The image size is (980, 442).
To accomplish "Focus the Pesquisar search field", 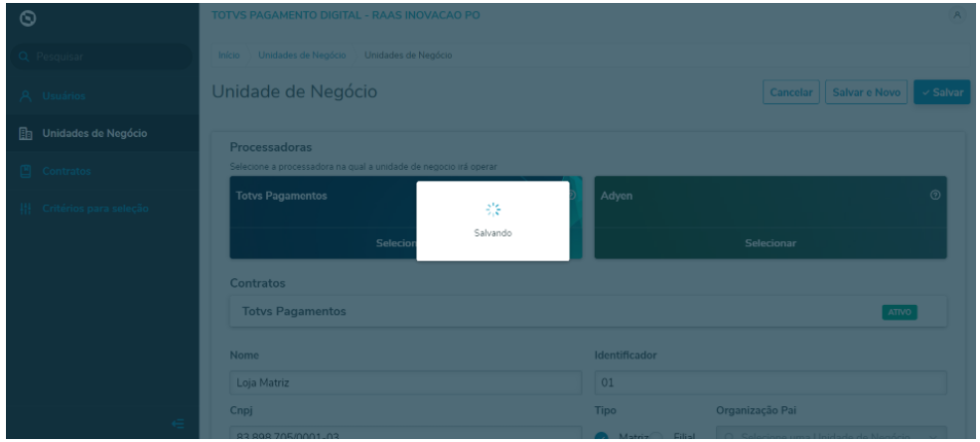I will coord(101,57).
